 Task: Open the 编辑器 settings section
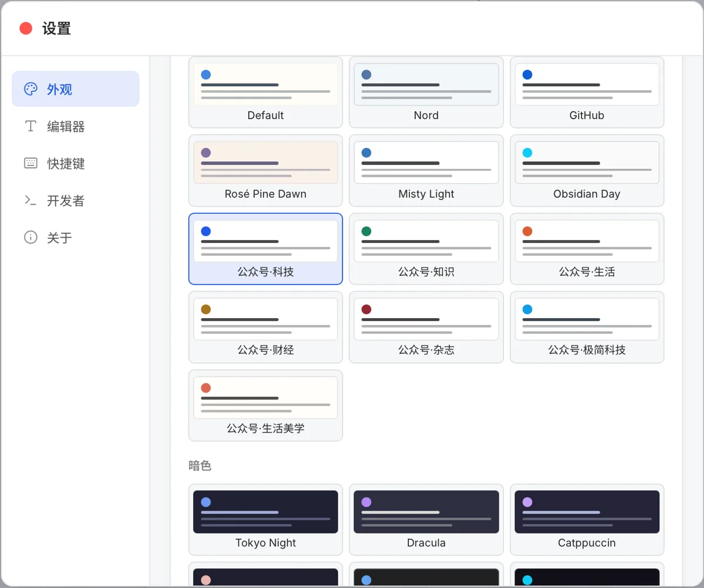point(76,126)
